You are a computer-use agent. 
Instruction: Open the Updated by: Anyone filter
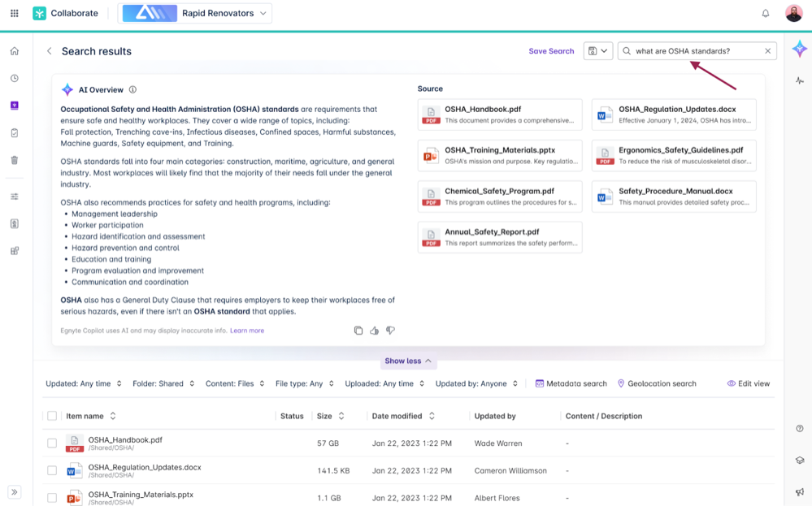[476, 383]
